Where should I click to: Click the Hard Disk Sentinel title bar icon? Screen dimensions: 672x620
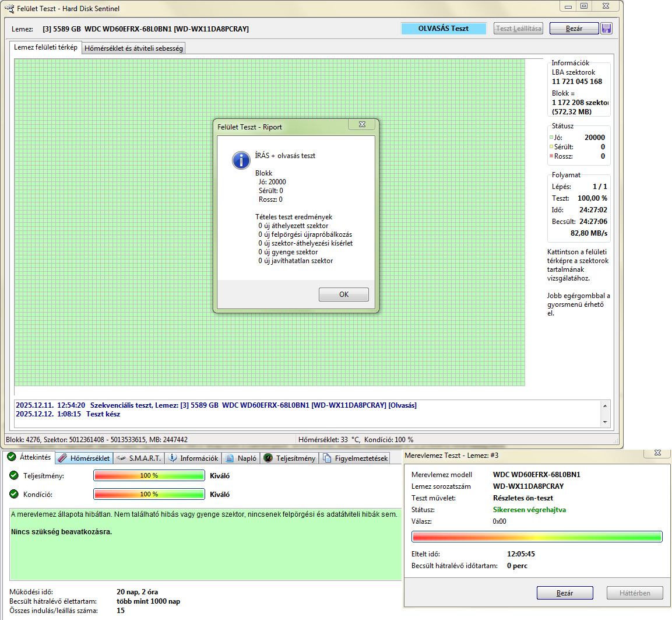click(x=9, y=9)
